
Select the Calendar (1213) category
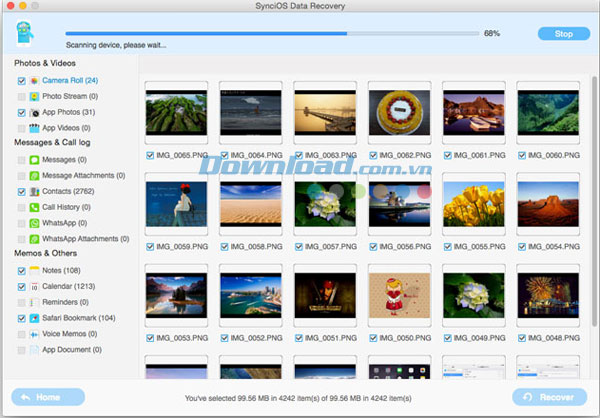coord(68,286)
